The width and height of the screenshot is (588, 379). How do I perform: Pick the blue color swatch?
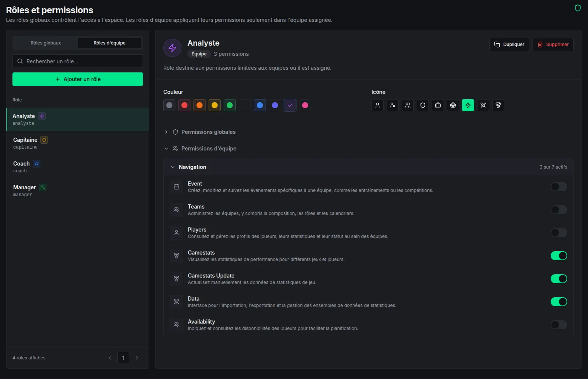click(x=260, y=105)
